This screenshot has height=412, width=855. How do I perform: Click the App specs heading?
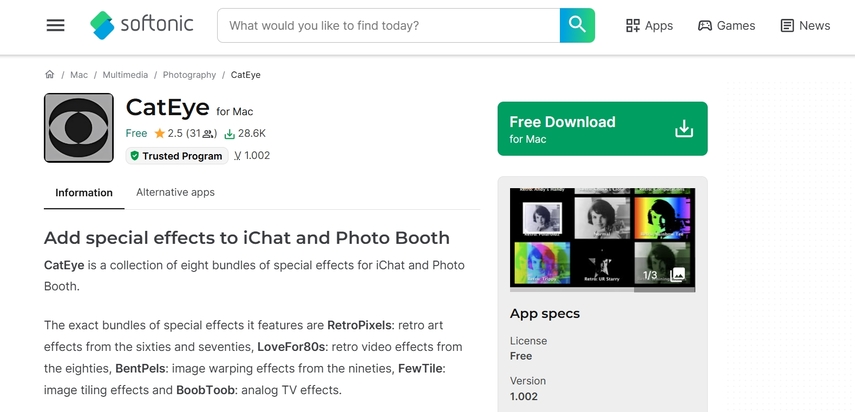click(x=545, y=314)
